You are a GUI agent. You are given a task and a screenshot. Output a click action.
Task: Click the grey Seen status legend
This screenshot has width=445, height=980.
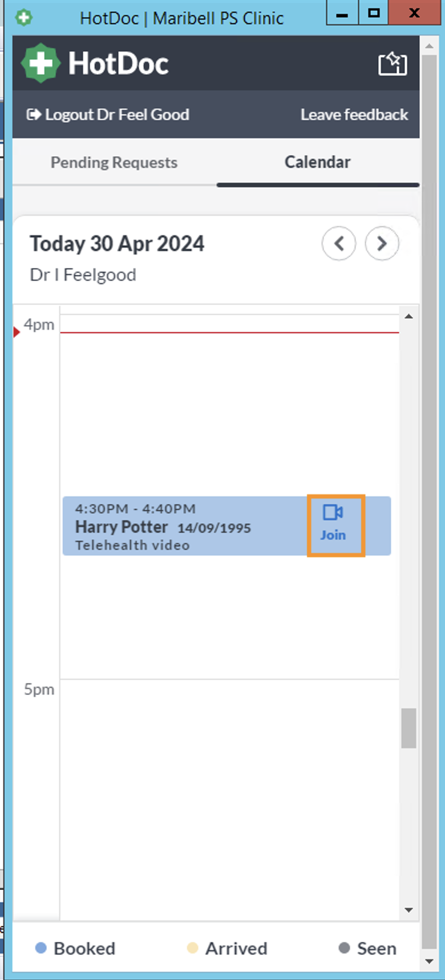[x=367, y=948]
